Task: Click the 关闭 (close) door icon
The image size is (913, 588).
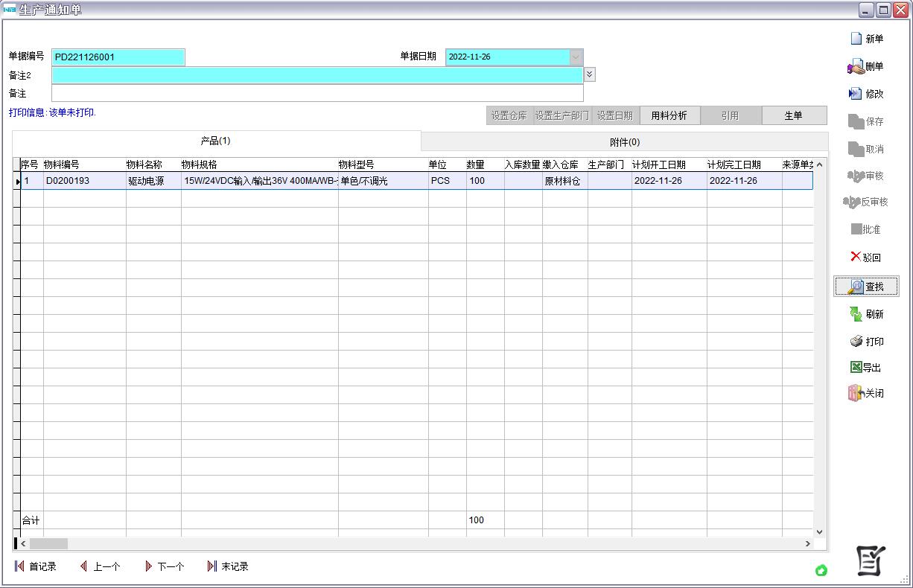Action: point(855,393)
